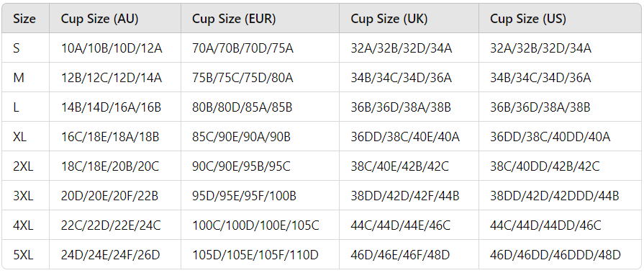Click the cell 36DD/38C/40E/40A
644x273 pixels.
point(409,137)
